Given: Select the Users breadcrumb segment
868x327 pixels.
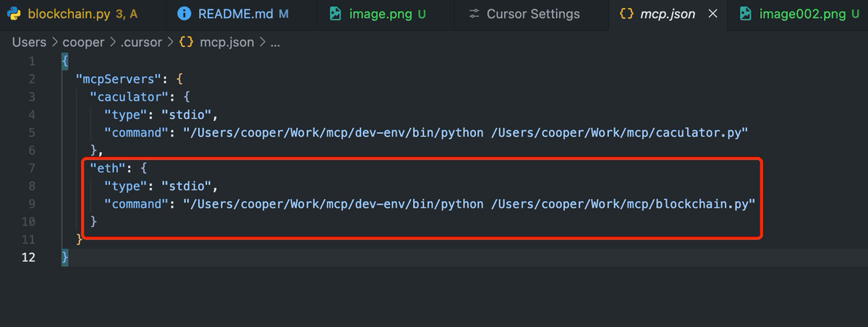Looking at the screenshot, I should tap(29, 42).
